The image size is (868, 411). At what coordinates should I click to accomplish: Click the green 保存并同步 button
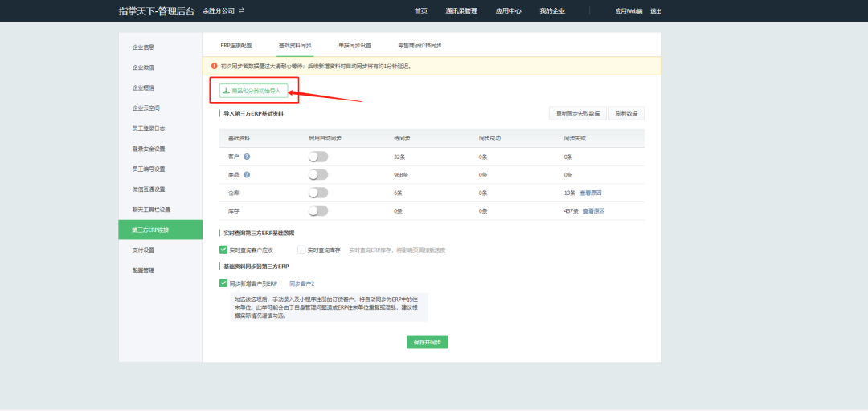428,342
